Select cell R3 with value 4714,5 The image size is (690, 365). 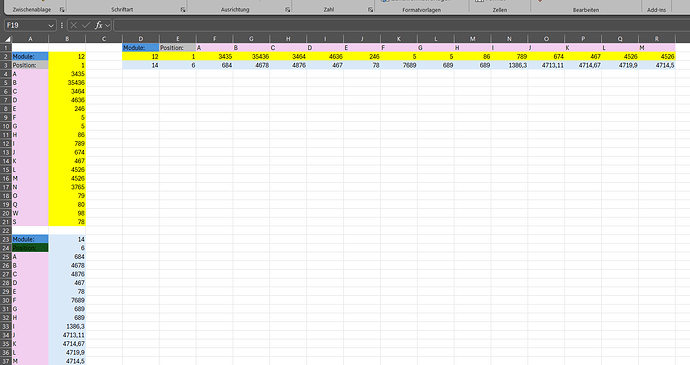(657, 65)
